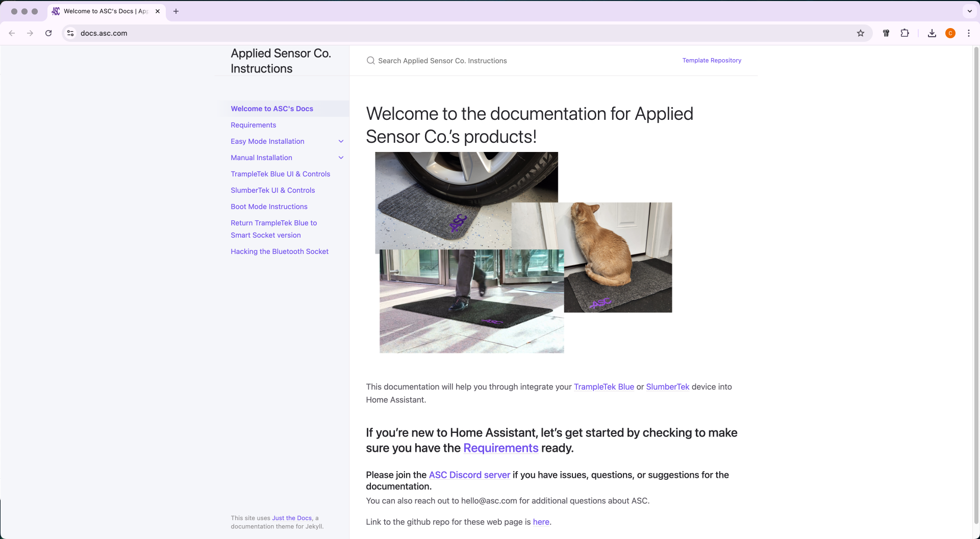Open the Chrome three-dot menu
Screen dimensions: 980x539
coord(969,33)
